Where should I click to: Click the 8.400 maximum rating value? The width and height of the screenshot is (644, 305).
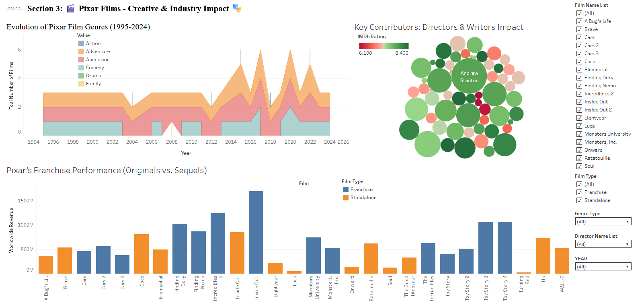point(402,53)
